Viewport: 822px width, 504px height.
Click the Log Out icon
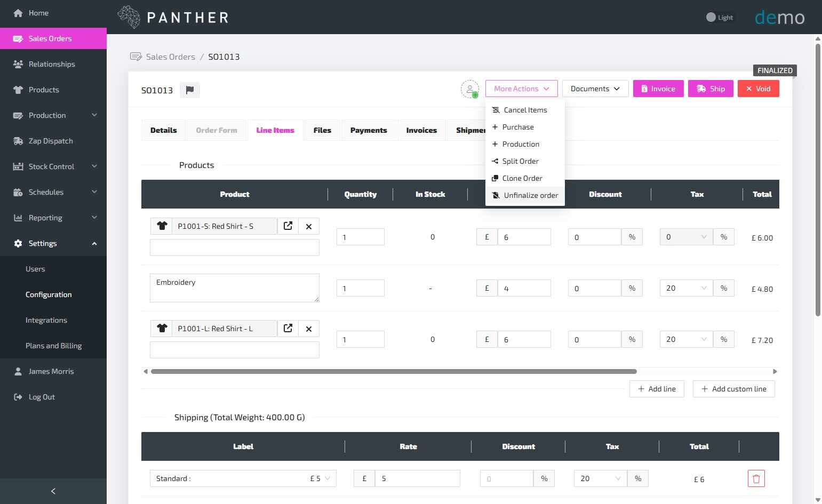(x=18, y=397)
